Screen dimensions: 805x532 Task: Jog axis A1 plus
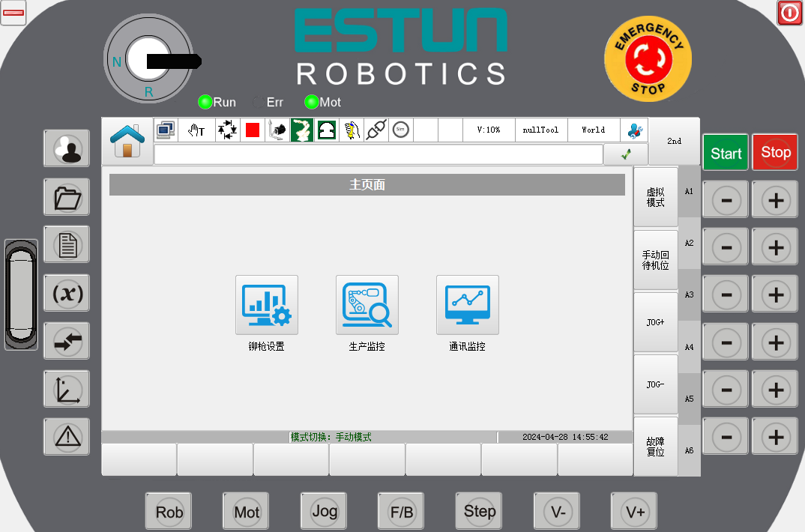(775, 199)
